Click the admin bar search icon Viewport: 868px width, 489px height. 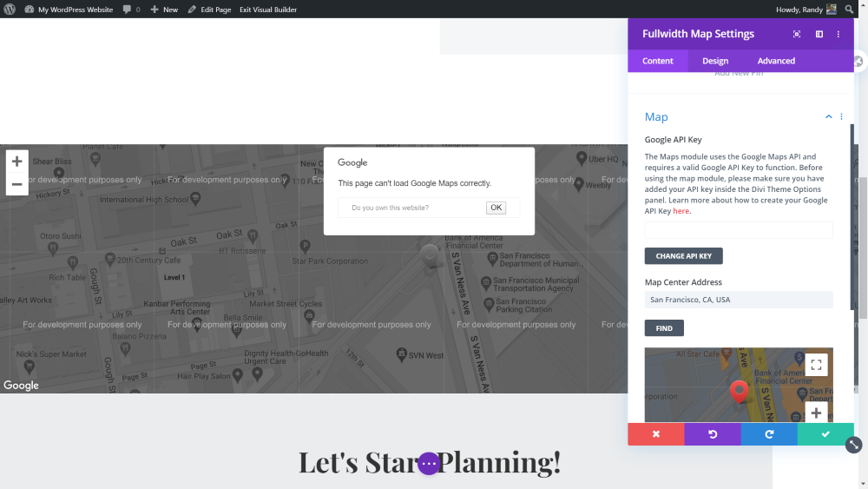[849, 10]
